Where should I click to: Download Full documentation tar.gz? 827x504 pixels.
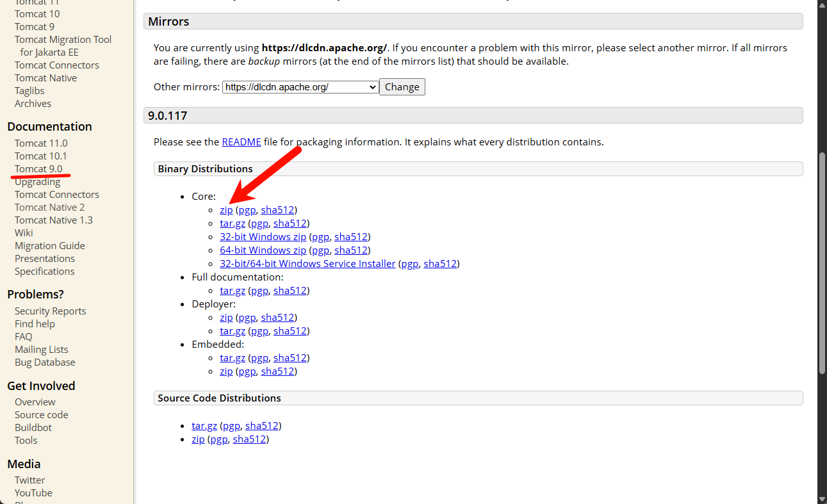tap(233, 291)
